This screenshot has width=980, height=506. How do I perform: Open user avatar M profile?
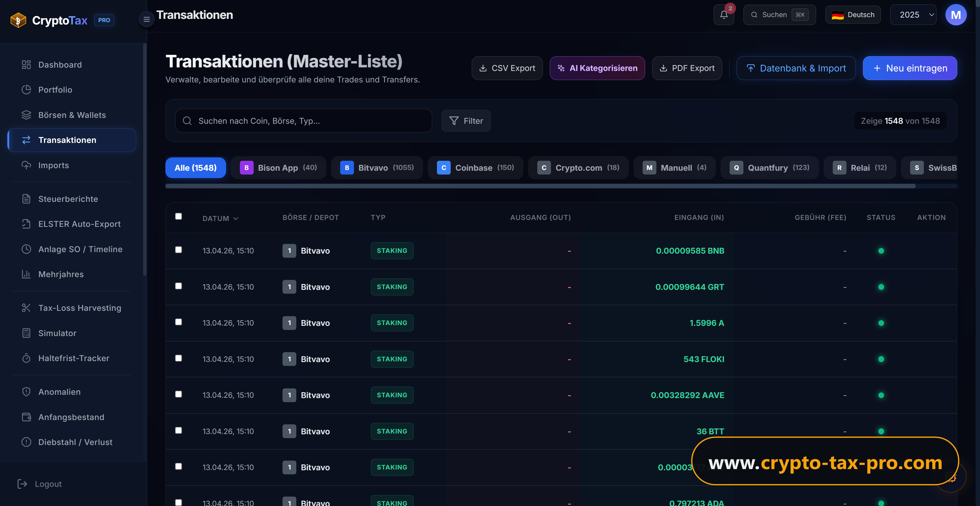[x=956, y=15]
